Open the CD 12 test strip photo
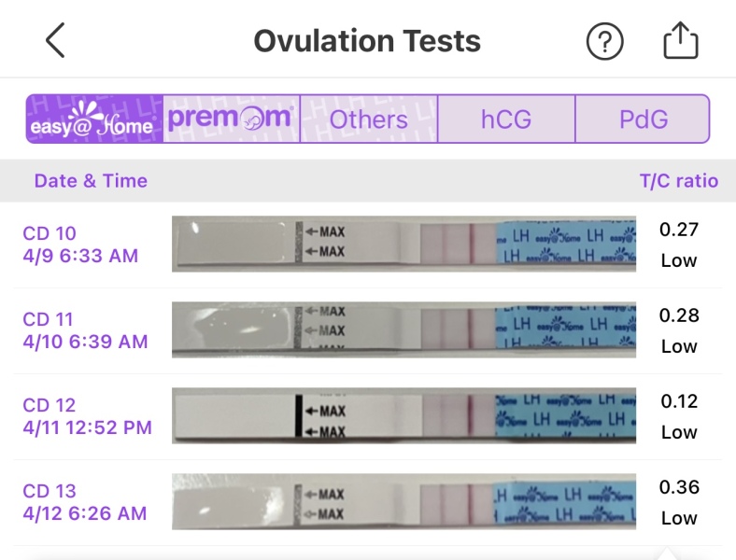Screen dimensions: 736x560 403,415
